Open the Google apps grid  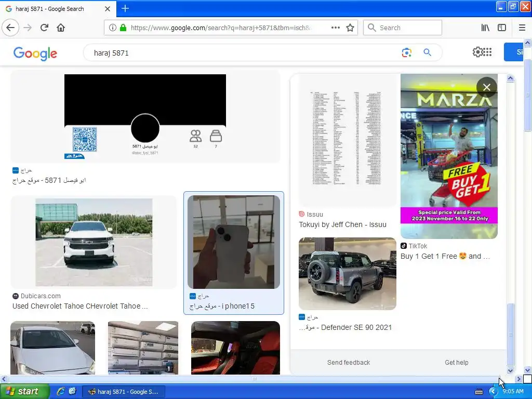point(487,52)
